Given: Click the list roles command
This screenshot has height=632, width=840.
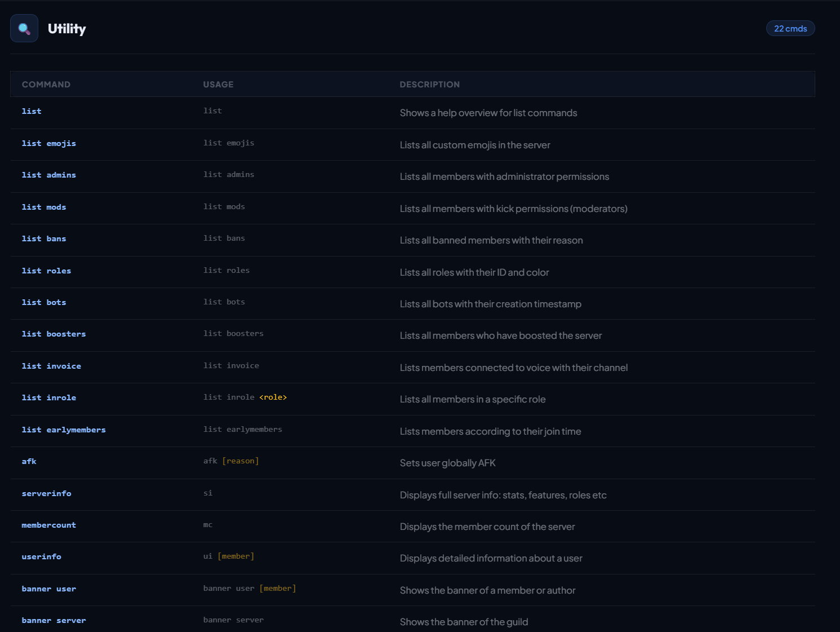Looking at the screenshot, I should (46, 271).
